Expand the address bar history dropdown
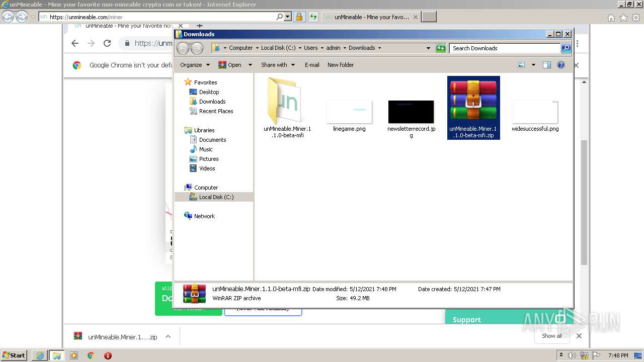The width and height of the screenshot is (644, 362). pos(428,48)
